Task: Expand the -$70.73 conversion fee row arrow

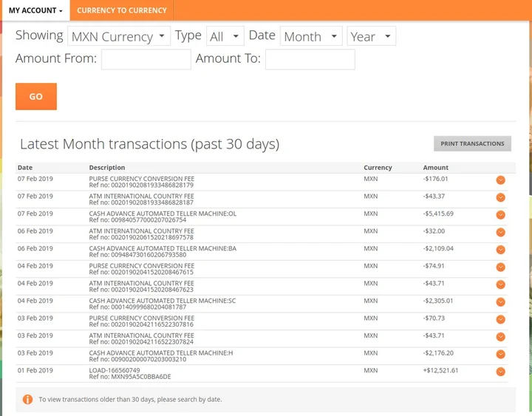Action: [500, 319]
